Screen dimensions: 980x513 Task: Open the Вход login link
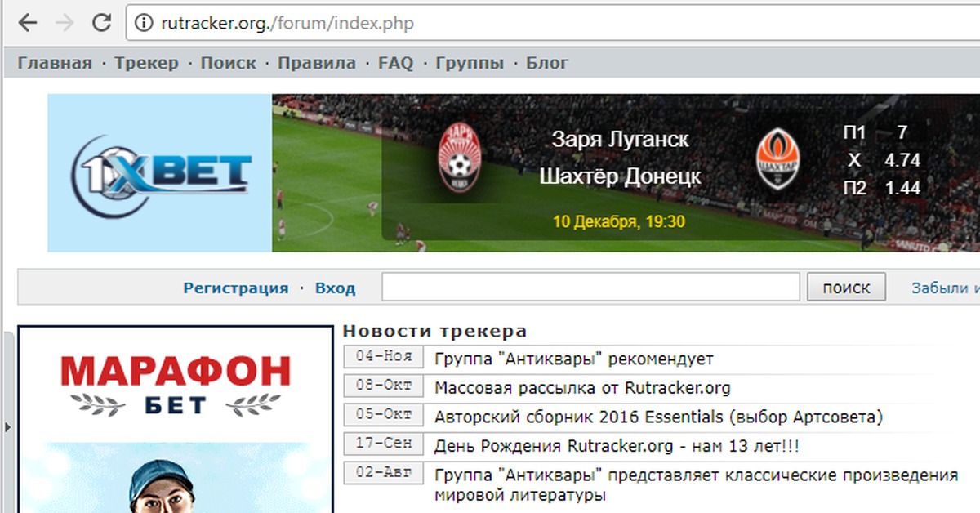click(336, 288)
